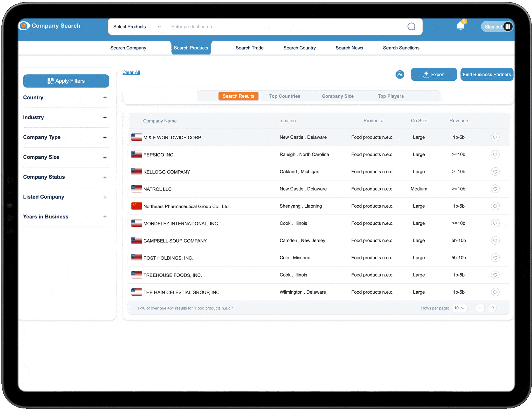Show the Company Size chart tab
The width and height of the screenshot is (532, 409).
338,96
